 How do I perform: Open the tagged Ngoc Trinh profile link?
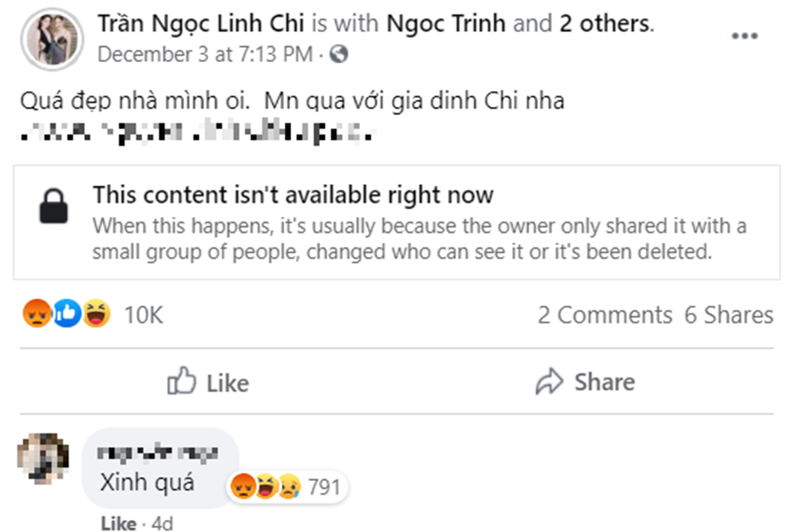(445, 23)
